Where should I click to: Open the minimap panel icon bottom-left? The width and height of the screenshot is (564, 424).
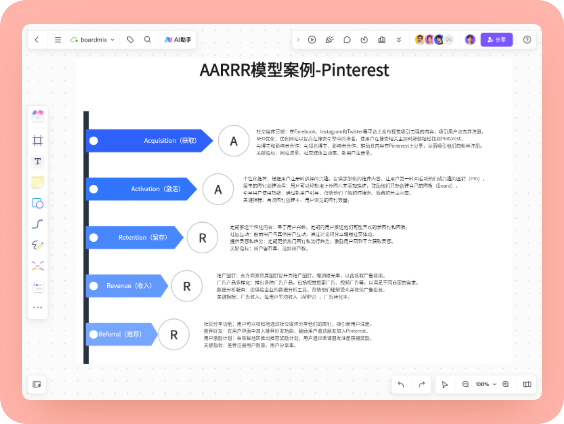pyautogui.click(x=37, y=384)
